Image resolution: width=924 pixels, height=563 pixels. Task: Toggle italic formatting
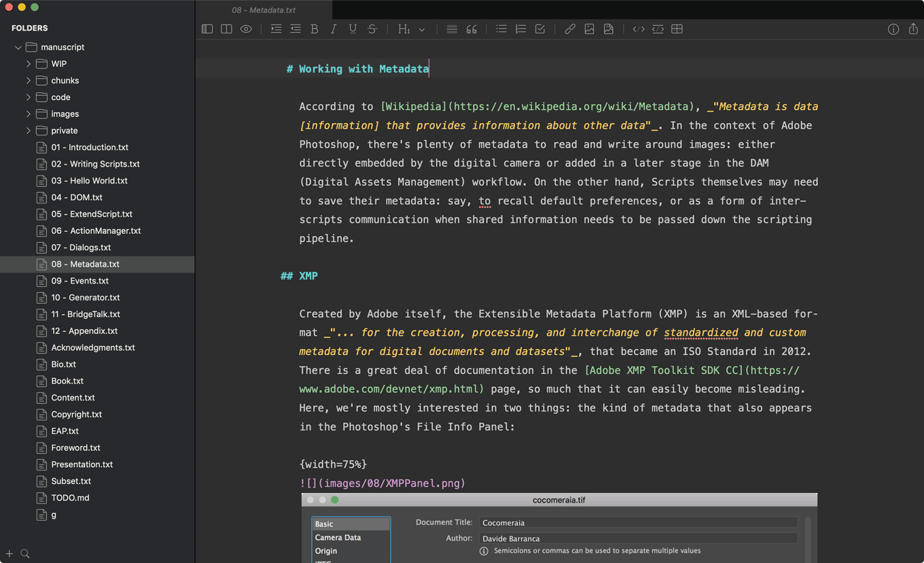tap(334, 29)
